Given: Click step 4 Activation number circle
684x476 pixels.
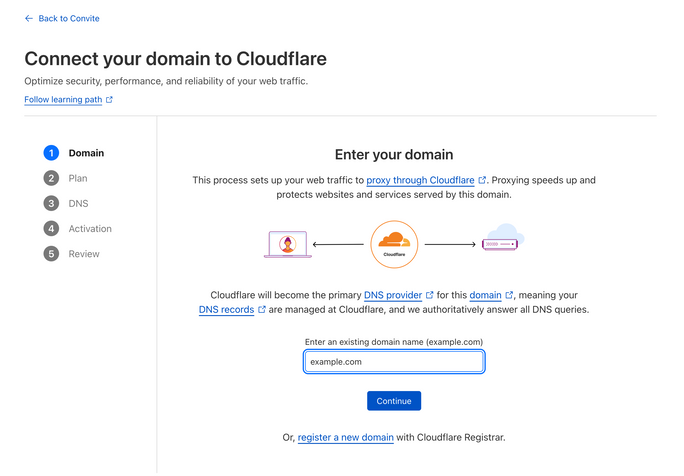Looking at the screenshot, I should pos(51,229).
